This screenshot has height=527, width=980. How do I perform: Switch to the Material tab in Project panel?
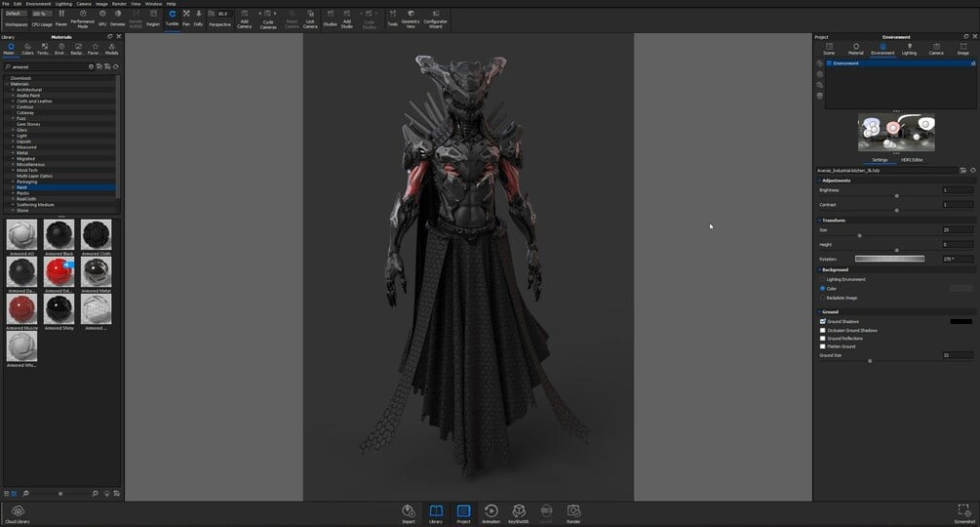855,49
